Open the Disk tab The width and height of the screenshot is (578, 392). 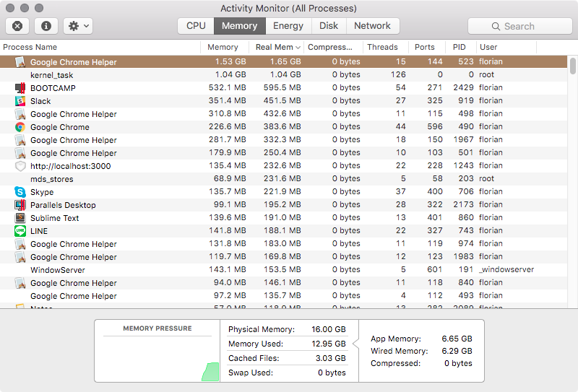point(329,26)
